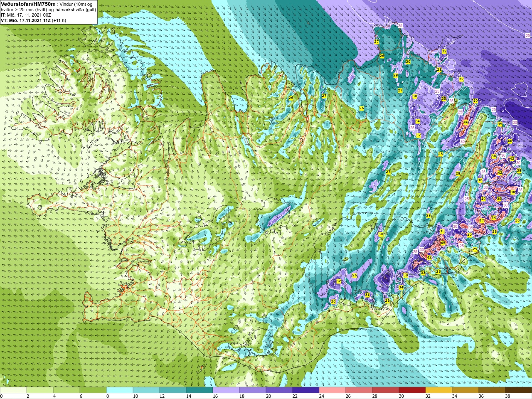Viewport: 532px width, 399px height.
Task: Click the yellow '33' maximum gust label
Action: tap(423, 273)
